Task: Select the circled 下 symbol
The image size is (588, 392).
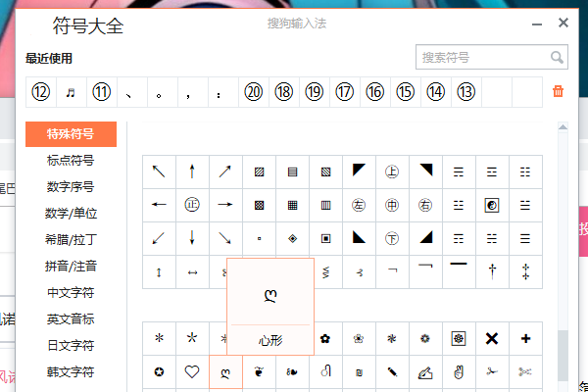Action: (x=392, y=238)
